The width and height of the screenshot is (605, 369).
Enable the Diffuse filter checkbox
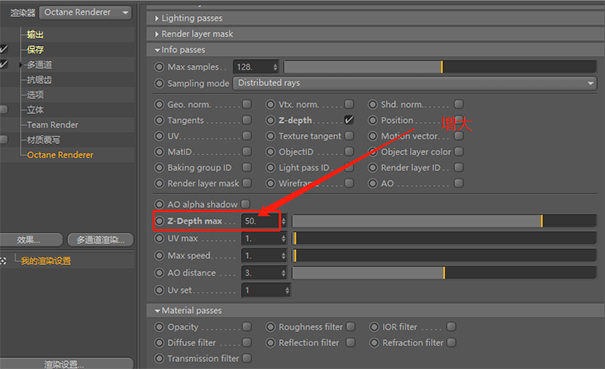(247, 342)
